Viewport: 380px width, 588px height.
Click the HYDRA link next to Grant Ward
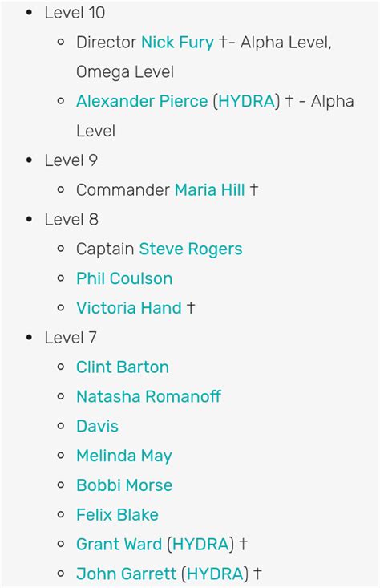point(200,544)
